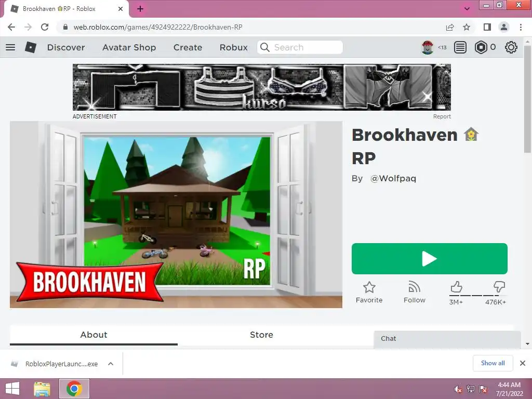Screen dimensions: 532x399
Task: Toggle the Chrome side panel
Action: click(487, 27)
